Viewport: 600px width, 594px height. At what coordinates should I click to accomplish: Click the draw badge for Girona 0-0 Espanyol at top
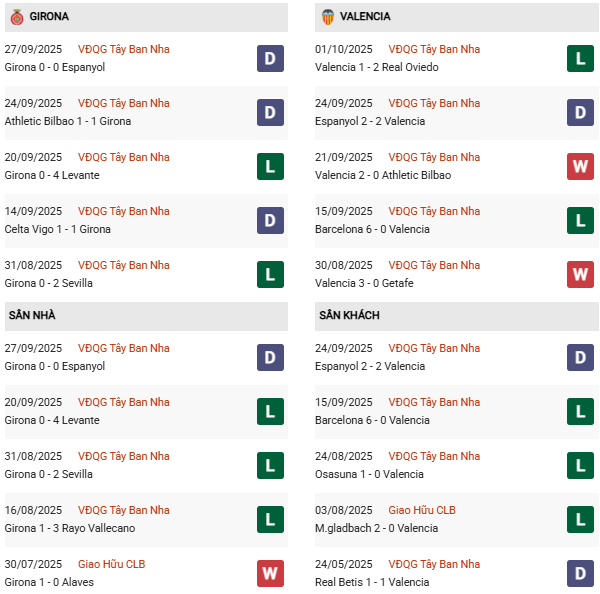click(x=270, y=59)
